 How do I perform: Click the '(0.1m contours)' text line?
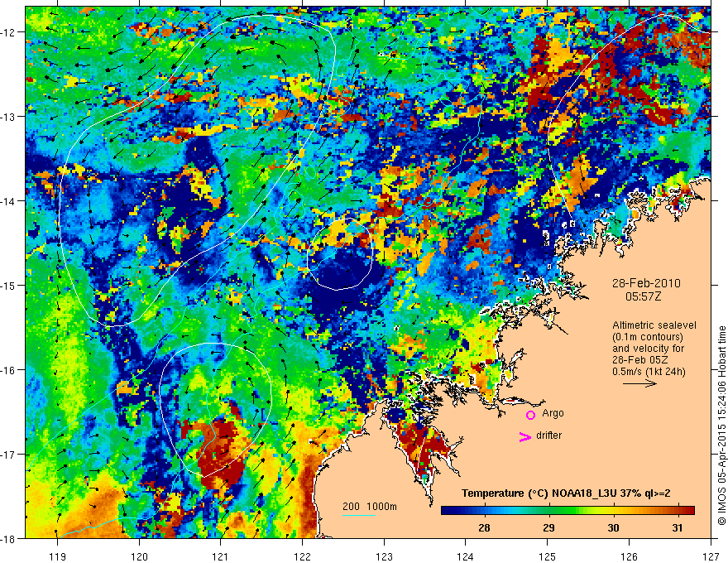pyautogui.click(x=648, y=337)
